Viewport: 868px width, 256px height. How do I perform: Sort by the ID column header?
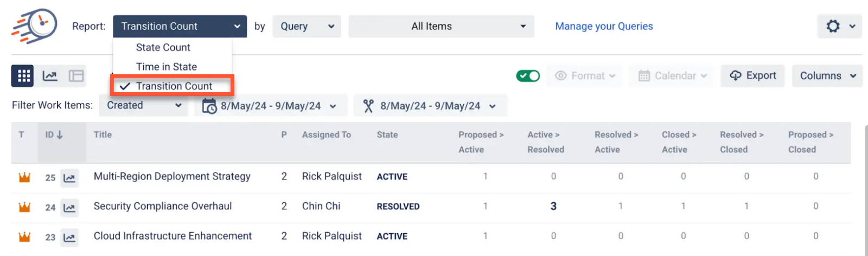click(54, 135)
